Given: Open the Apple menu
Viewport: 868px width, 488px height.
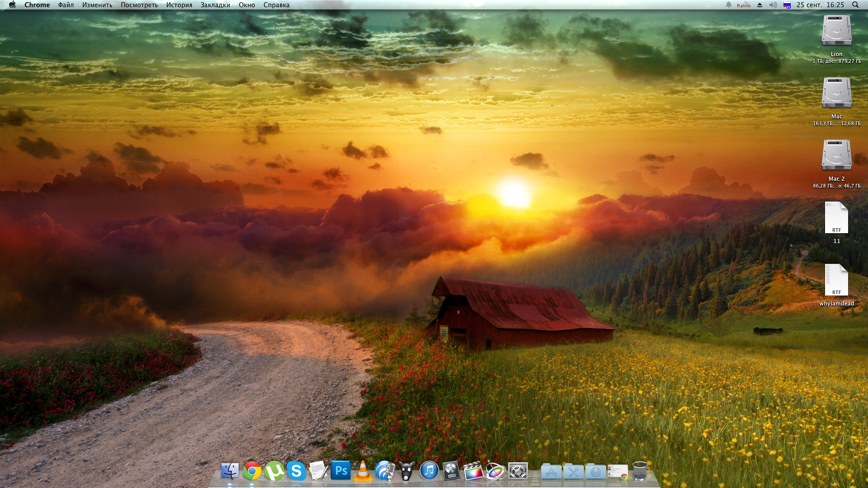Looking at the screenshot, I should tap(12, 5).
